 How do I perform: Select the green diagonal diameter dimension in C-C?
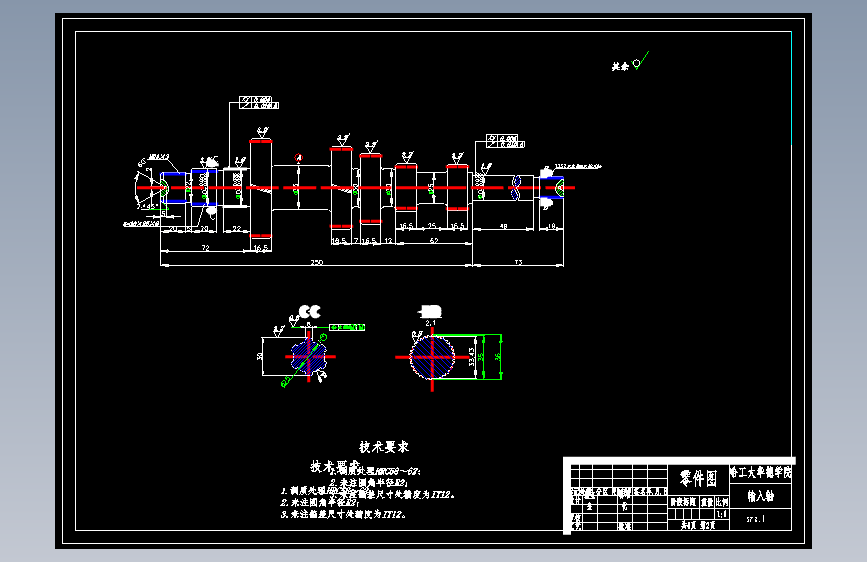click(304, 360)
